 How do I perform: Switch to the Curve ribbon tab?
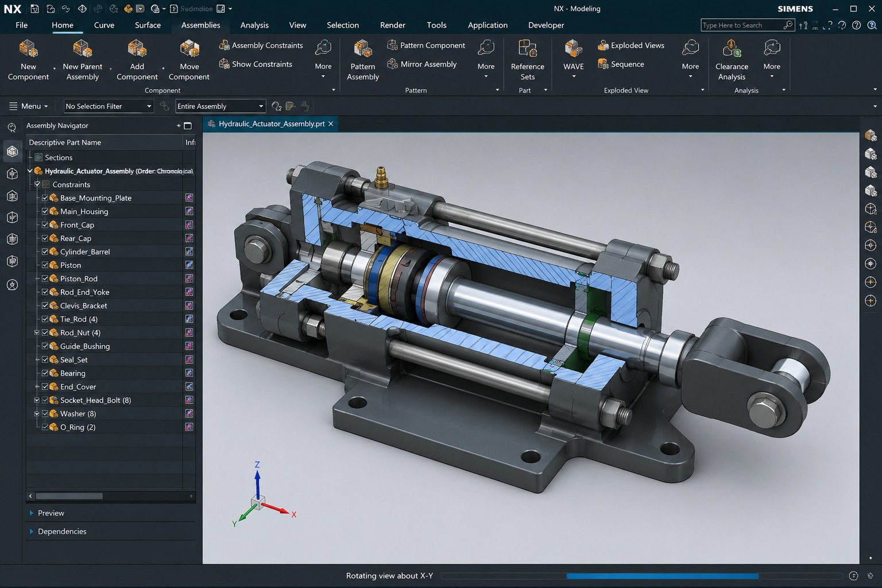click(x=104, y=25)
